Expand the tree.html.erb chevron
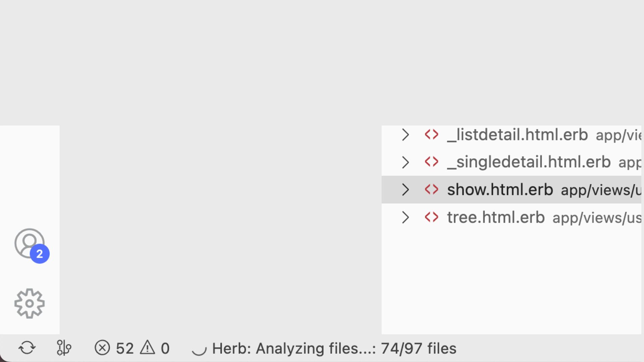Viewport: 644px width, 362px height. (406, 218)
